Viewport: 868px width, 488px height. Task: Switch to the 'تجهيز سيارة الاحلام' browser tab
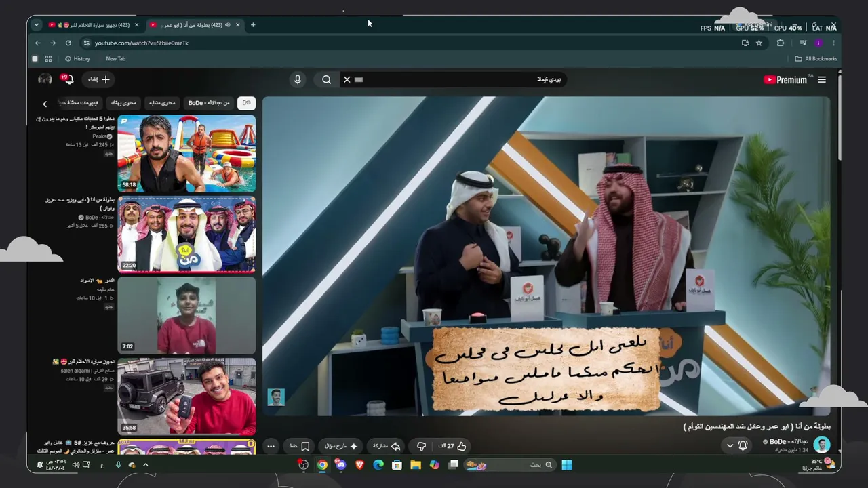coord(94,25)
